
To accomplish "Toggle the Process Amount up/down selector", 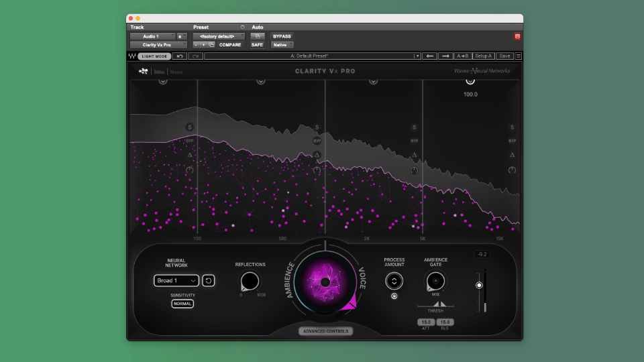I will coord(394,281).
